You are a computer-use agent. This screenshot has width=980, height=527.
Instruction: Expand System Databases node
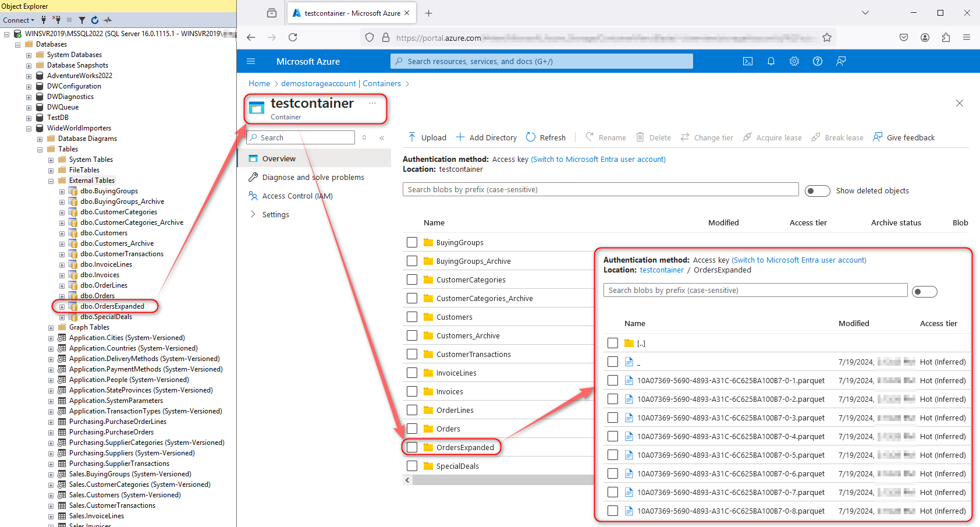(29, 55)
